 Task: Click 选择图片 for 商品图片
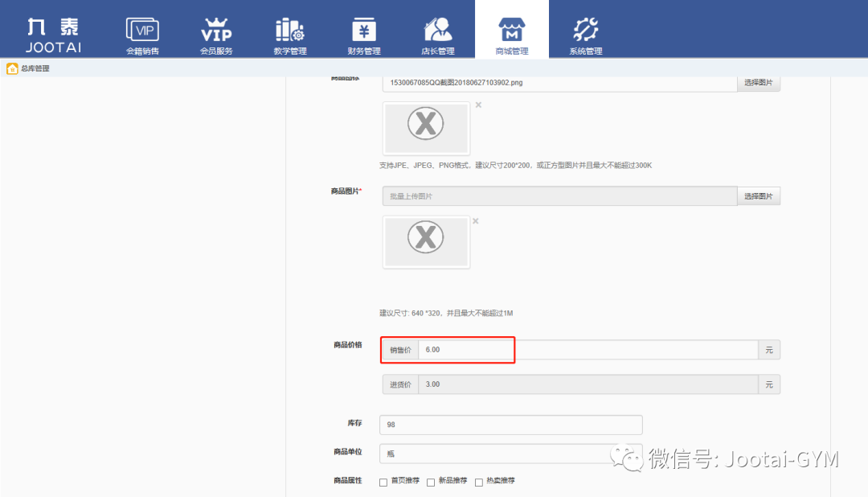pyautogui.click(x=758, y=195)
